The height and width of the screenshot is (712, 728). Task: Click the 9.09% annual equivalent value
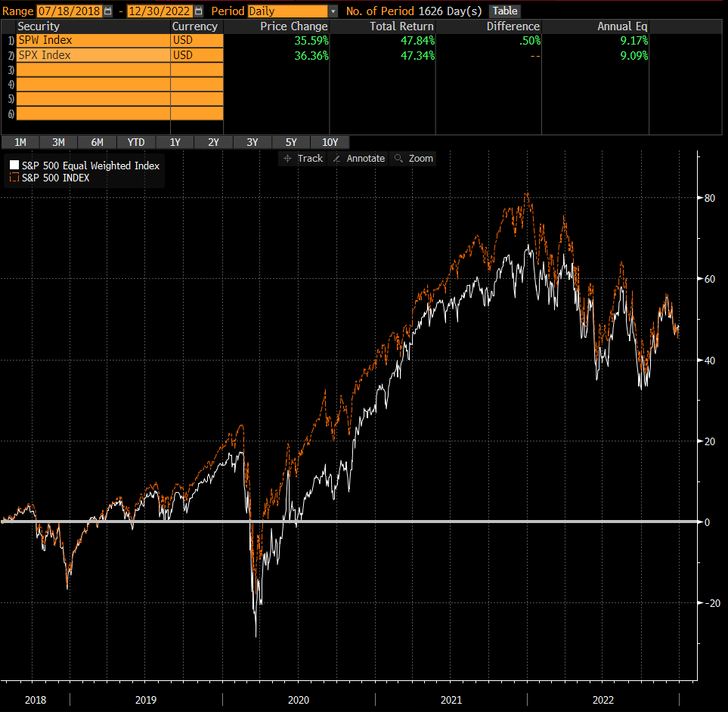(634, 56)
